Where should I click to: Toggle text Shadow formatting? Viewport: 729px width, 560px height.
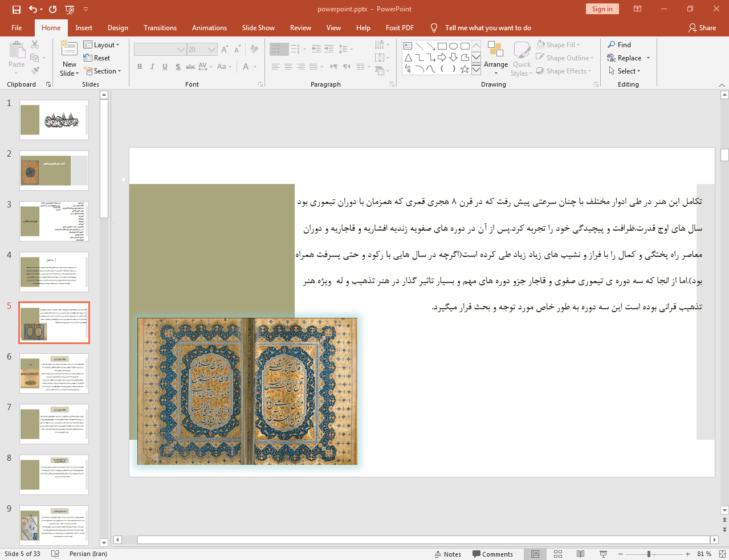(178, 67)
